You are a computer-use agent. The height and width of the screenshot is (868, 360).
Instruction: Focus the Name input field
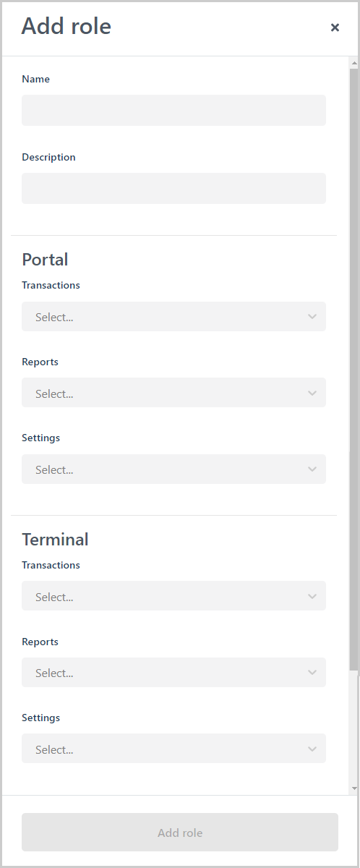tap(173, 110)
